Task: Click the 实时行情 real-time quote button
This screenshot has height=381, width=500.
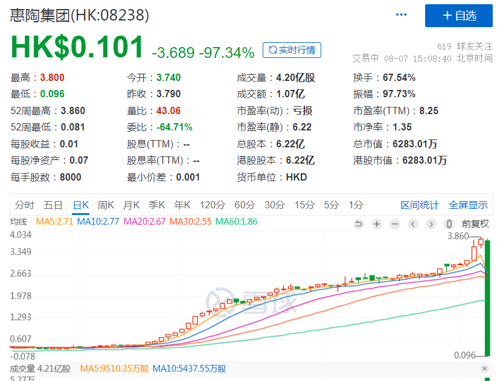Action: click(x=292, y=50)
